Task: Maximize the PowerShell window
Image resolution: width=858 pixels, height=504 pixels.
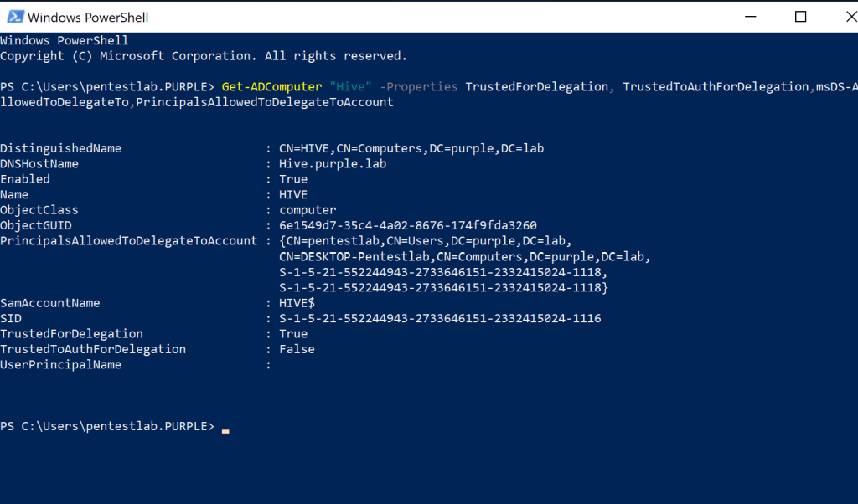Action: coord(800,17)
